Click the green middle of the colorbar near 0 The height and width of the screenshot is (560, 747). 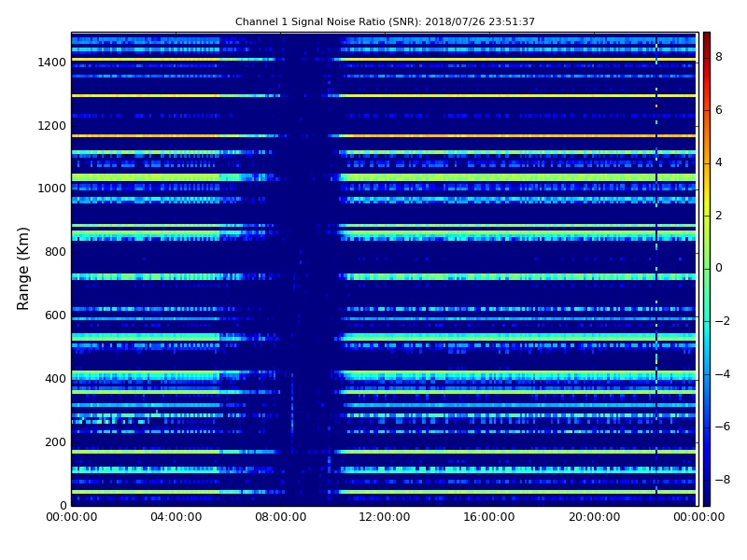[707, 268]
